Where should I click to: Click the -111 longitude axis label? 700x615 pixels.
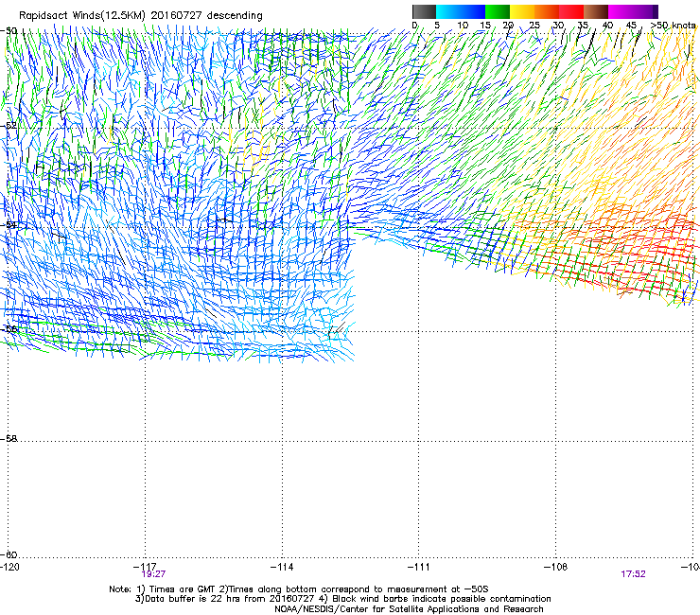click(x=419, y=567)
